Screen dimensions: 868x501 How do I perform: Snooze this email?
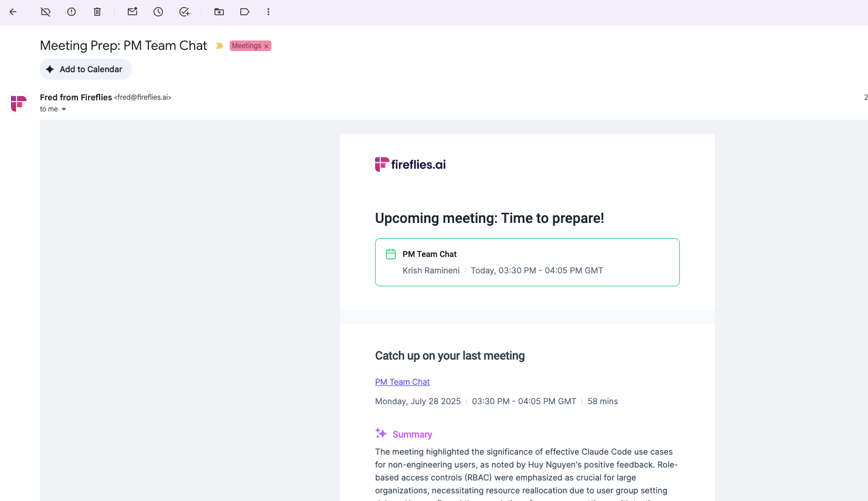point(158,12)
